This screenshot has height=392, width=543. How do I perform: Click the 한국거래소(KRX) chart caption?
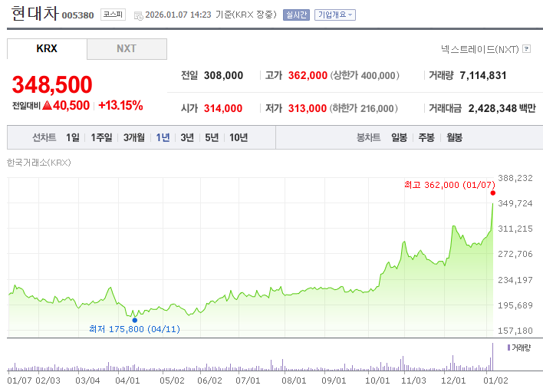point(39,163)
